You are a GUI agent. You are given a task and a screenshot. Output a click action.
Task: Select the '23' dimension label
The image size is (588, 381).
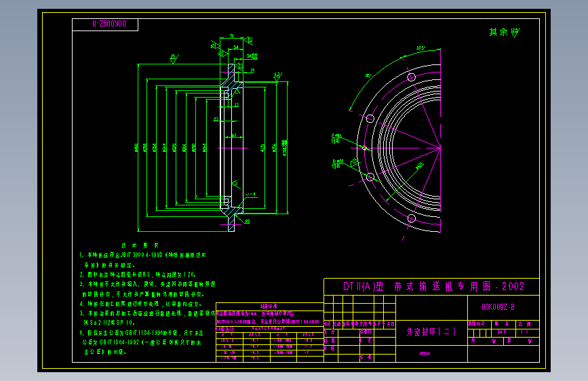[216, 119]
